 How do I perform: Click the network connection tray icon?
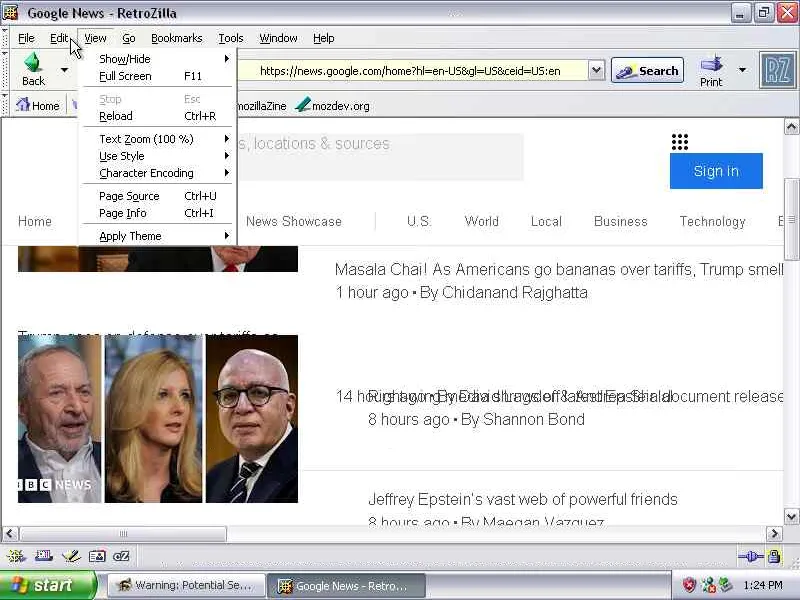pyautogui.click(x=707, y=585)
